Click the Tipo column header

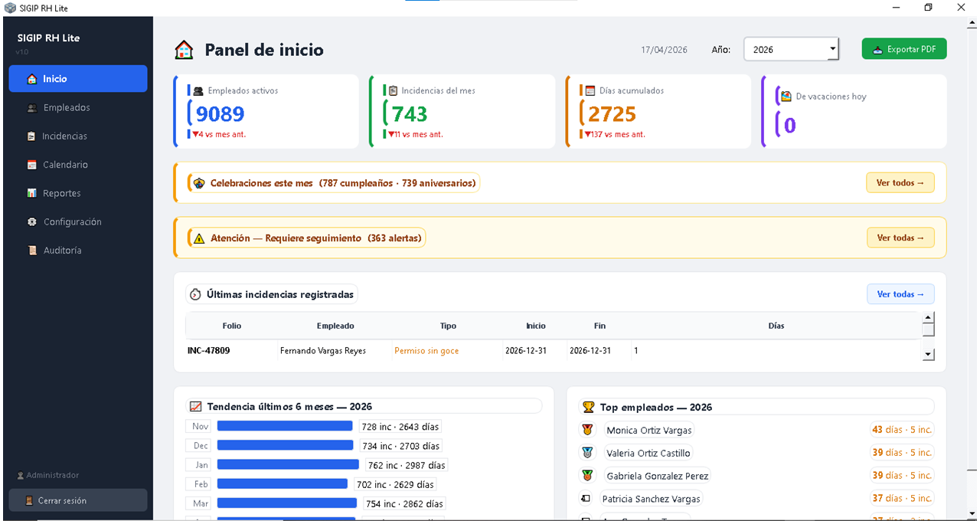coord(449,326)
